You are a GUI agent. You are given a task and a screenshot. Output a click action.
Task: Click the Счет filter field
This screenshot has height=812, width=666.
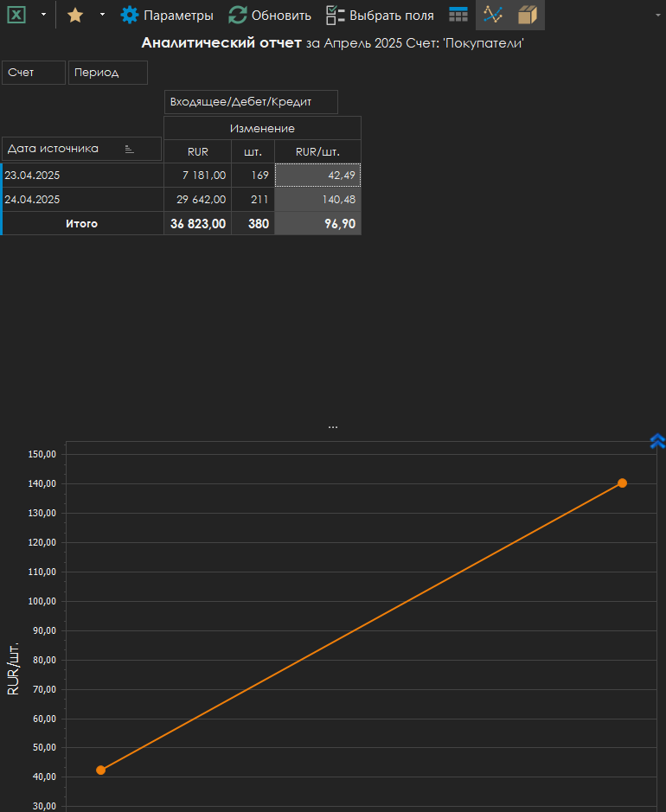click(x=34, y=73)
